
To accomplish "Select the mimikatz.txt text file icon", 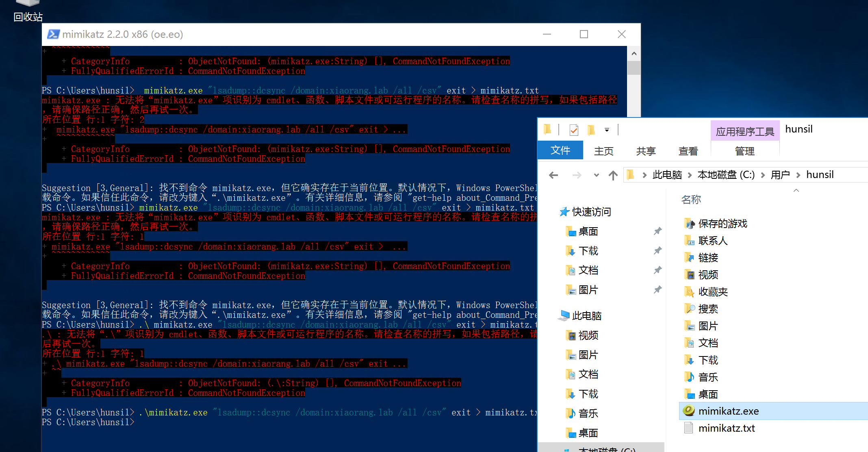I will coord(689,428).
